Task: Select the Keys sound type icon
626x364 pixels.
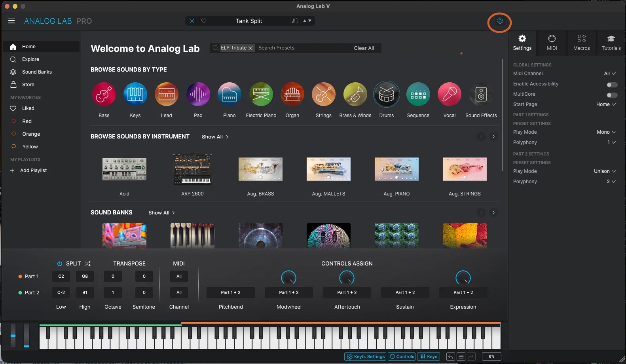Action: [x=135, y=94]
